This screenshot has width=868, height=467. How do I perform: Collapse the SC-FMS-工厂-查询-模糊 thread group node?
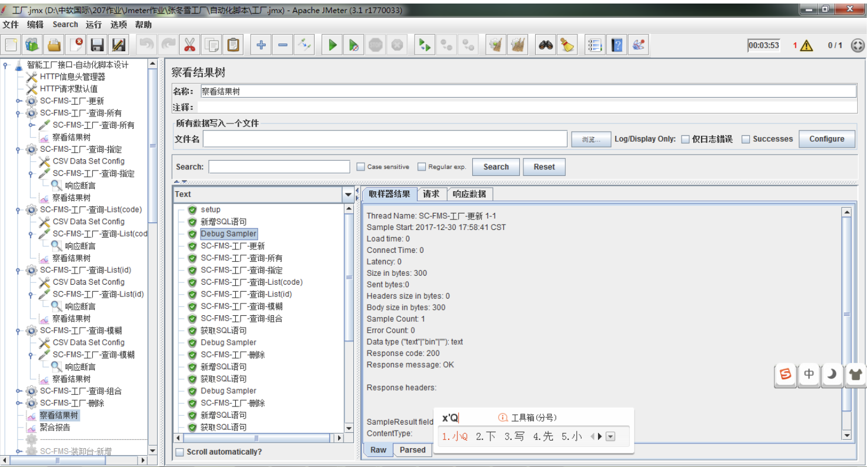(19, 331)
